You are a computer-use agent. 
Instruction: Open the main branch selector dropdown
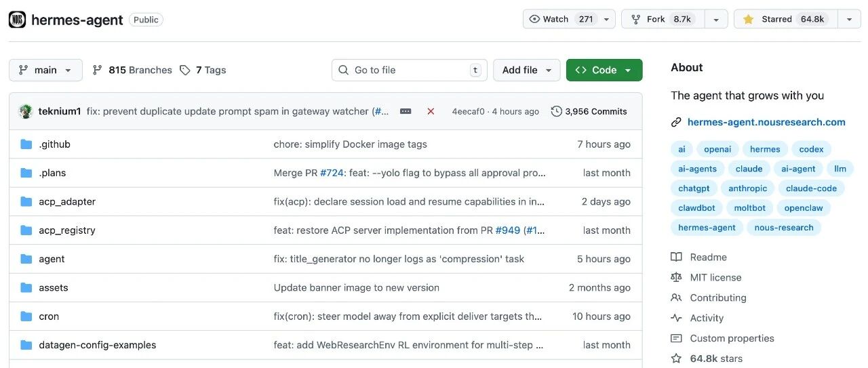pos(45,70)
